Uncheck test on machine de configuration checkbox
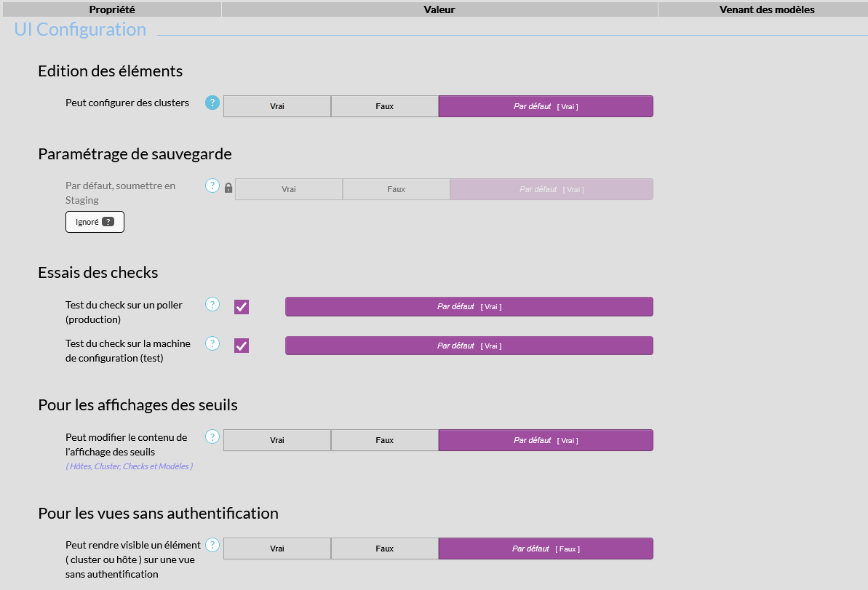 pyautogui.click(x=242, y=346)
